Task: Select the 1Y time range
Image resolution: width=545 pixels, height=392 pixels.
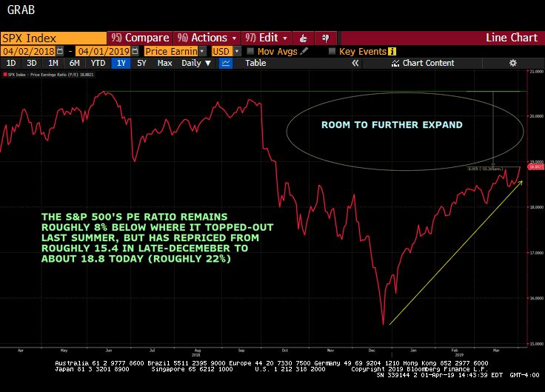Action: (121, 63)
